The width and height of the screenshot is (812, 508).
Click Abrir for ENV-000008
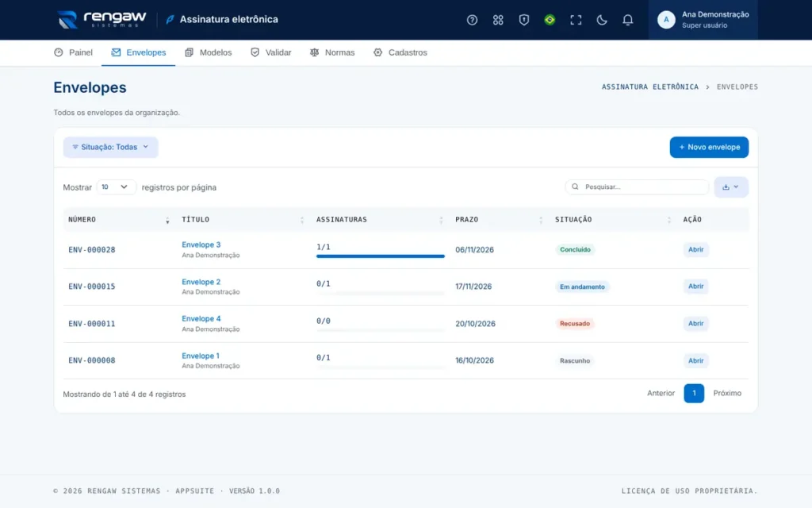click(x=695, y=361)
